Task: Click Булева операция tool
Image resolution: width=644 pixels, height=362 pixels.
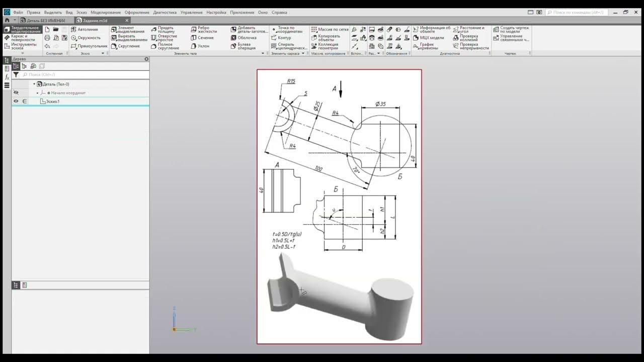Action: click(244, 46)
